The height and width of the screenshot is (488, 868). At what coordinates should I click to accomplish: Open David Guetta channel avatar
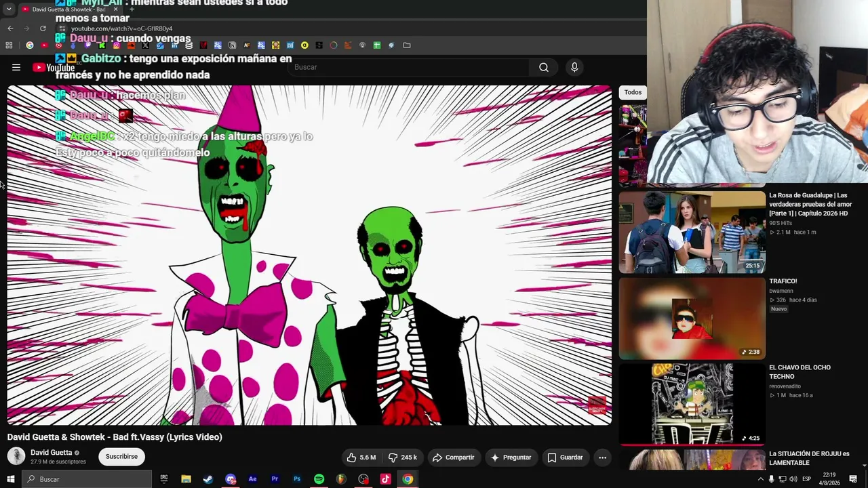16,456
